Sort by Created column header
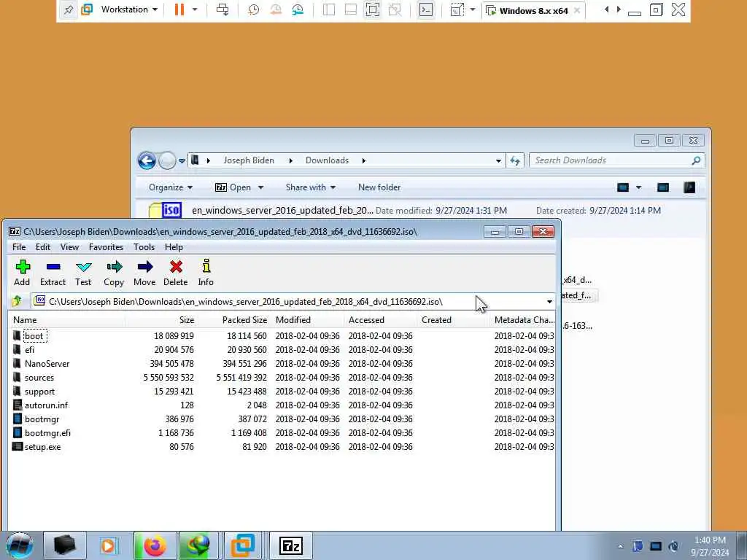Image resolution: width=747 pixels, height=560 pixels. coord(453,320)
